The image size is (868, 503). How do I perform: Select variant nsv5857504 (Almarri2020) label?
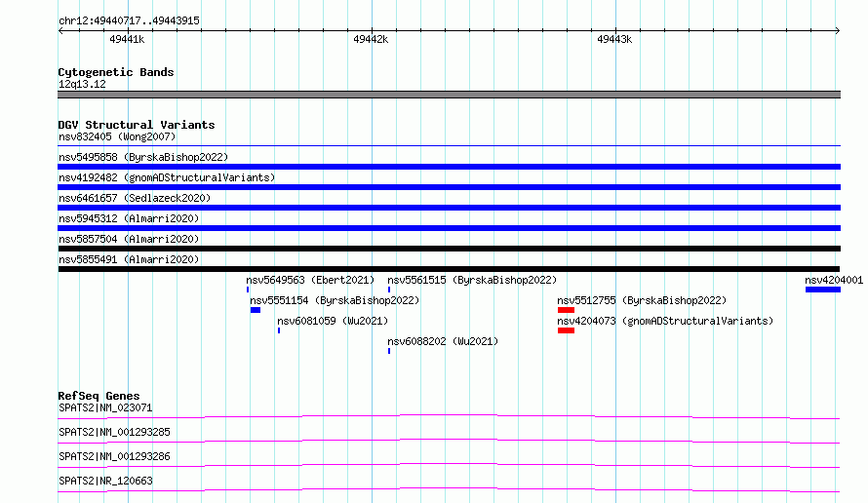pos(129,239)
